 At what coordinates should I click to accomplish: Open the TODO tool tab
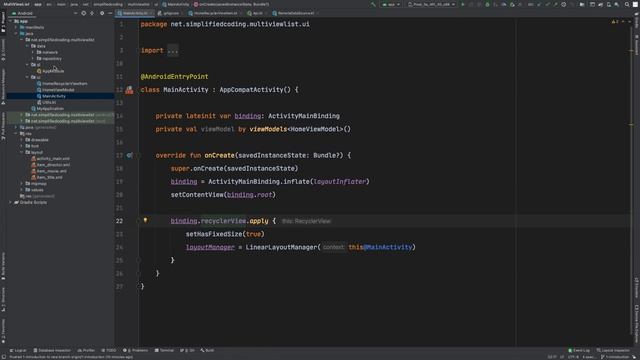109,350
